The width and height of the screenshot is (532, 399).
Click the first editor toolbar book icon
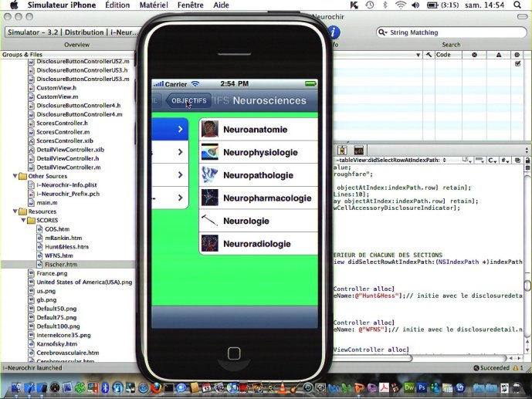tap(342, 150)
